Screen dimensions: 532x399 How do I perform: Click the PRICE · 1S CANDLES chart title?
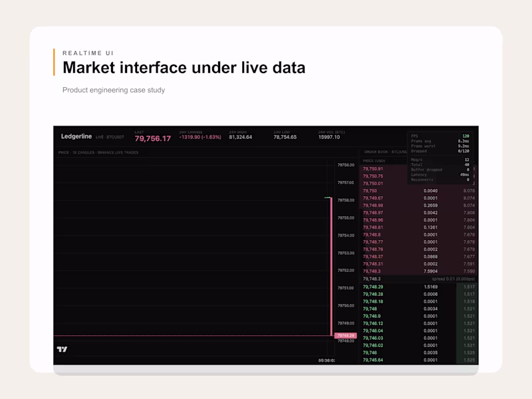point(98,152)
